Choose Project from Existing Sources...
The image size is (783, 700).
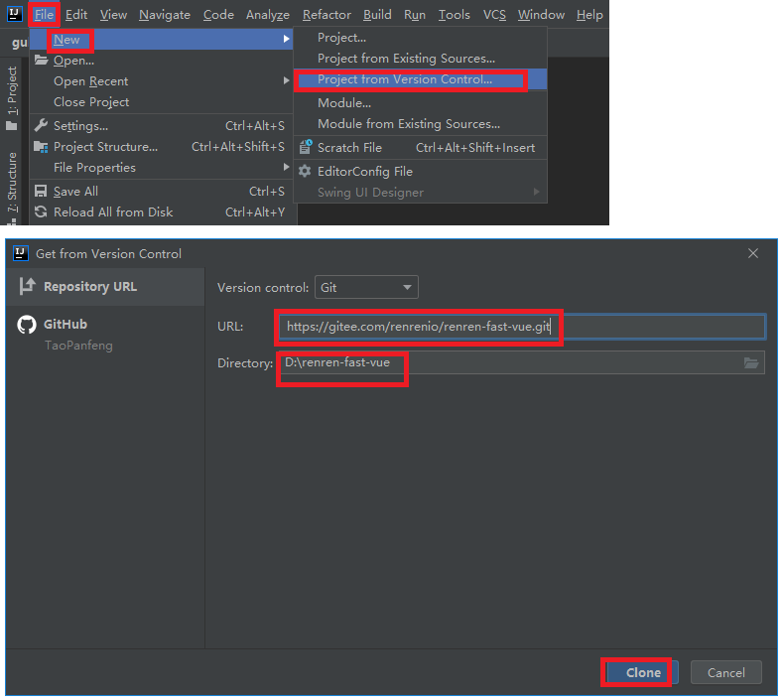(421, 59)
